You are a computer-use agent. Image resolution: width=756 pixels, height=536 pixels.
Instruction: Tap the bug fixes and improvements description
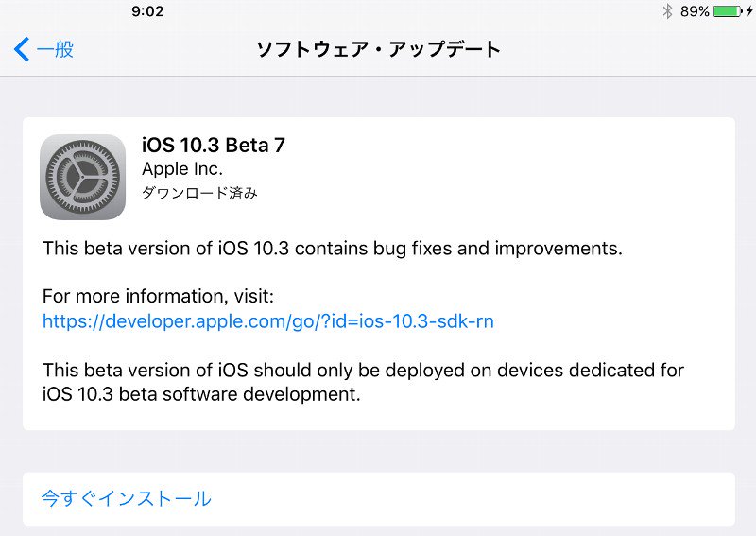(x=333, y=249)
